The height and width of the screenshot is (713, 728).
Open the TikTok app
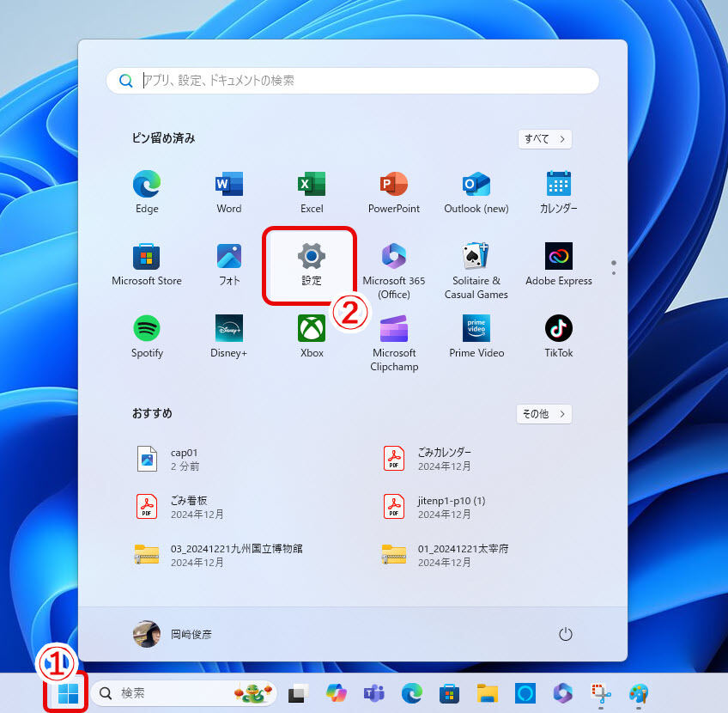pos(559,336)
